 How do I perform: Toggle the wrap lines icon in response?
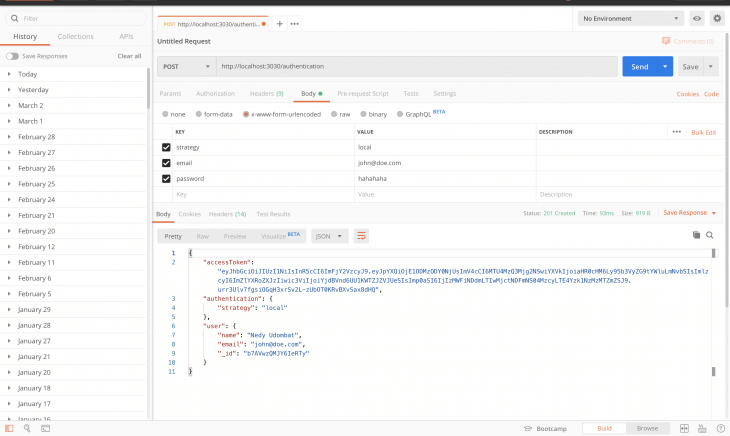pyautogui.click(x=361, y=236)
